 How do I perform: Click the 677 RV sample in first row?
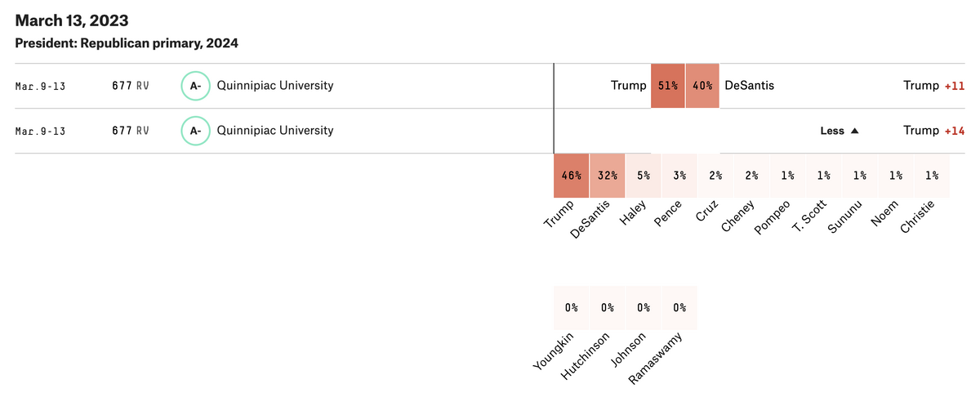pyautogui.click(x=130, y=86)
